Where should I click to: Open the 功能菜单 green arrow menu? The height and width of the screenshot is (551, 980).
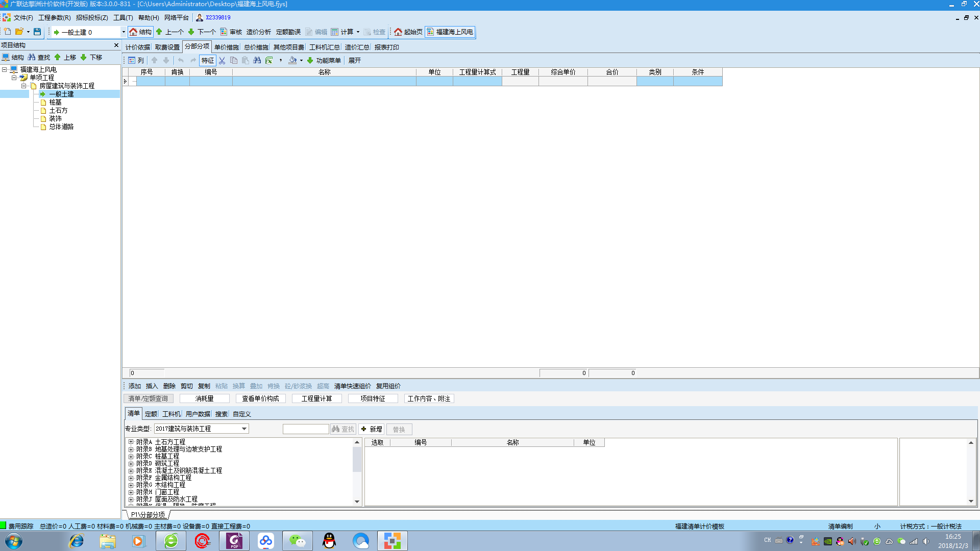coord(324,60)
